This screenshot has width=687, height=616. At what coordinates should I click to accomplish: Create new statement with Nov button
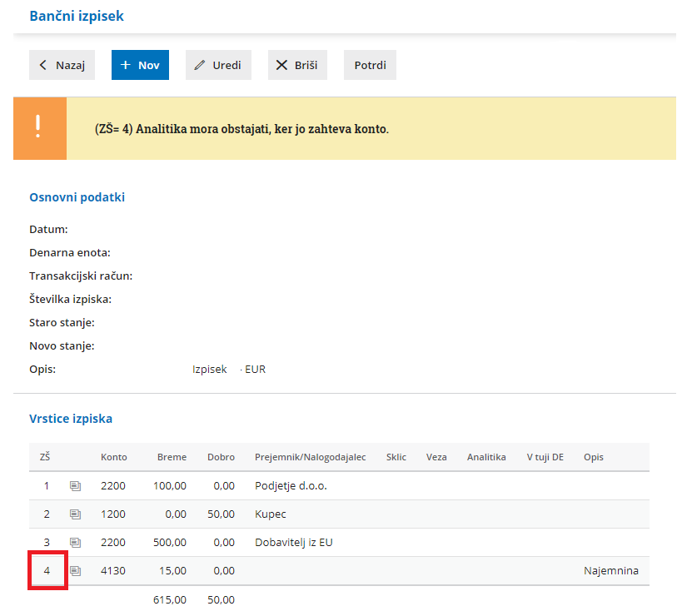coord(140,65)
